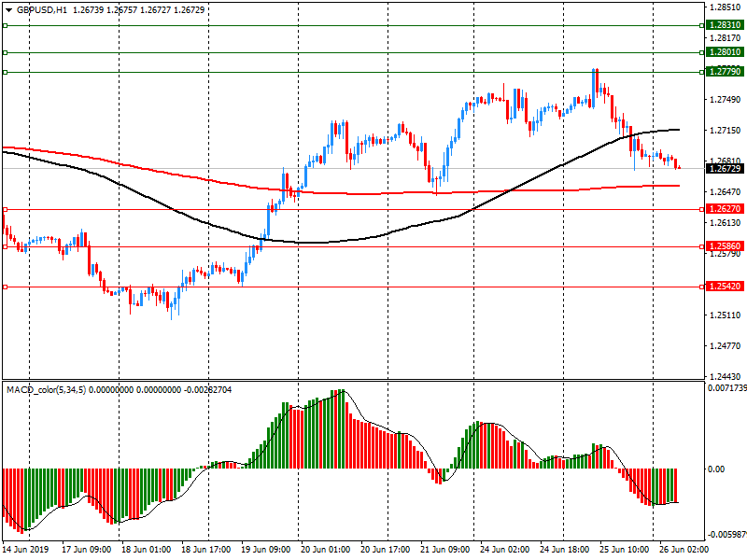The image size is (747, 560).
Task: Click the 25 Jun 10:00 time label
Action: click(625, 550)
